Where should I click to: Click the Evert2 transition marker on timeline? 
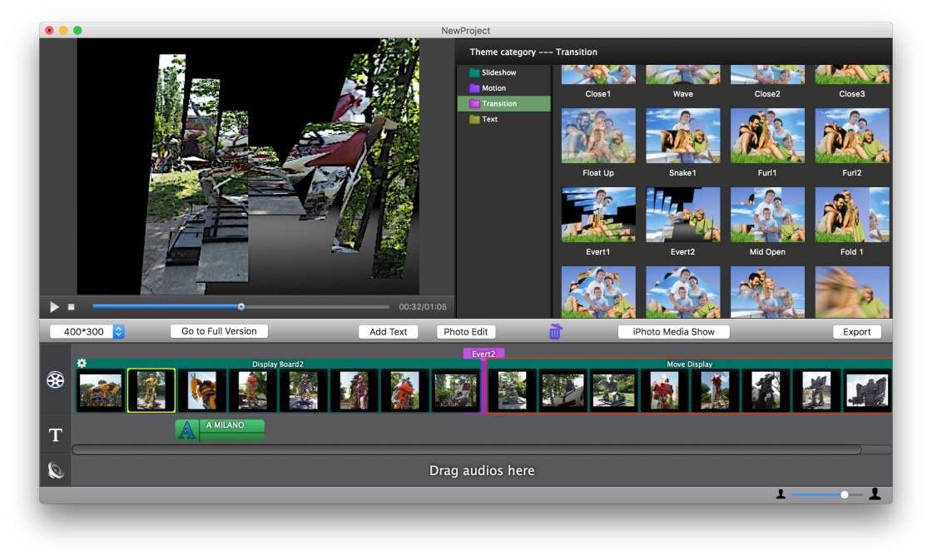[483, 354]
